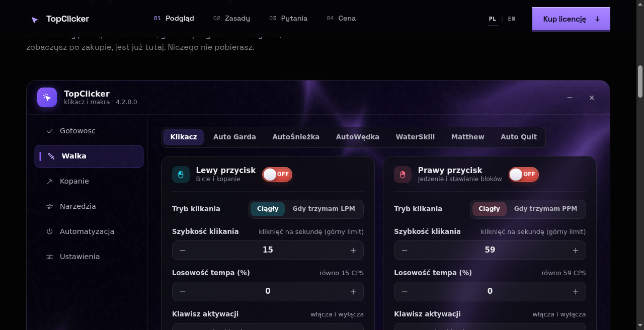Click the TopClicker brand name in header

click(x=67, y=19)
